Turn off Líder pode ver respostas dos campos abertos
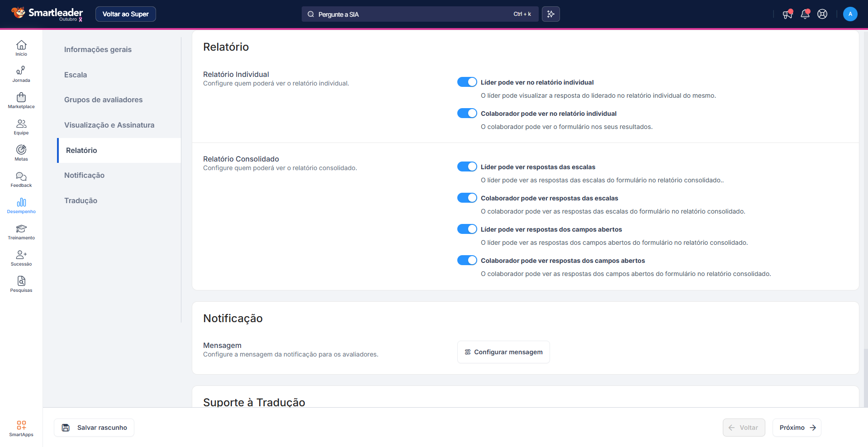Screen dimensions: 868x447 pos(467,229)
